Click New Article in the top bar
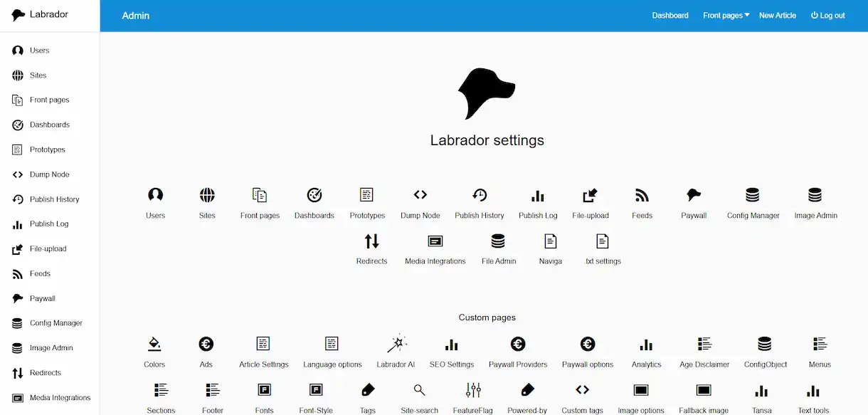This screenshot has height=415, width=868. (x=778, y=16)
